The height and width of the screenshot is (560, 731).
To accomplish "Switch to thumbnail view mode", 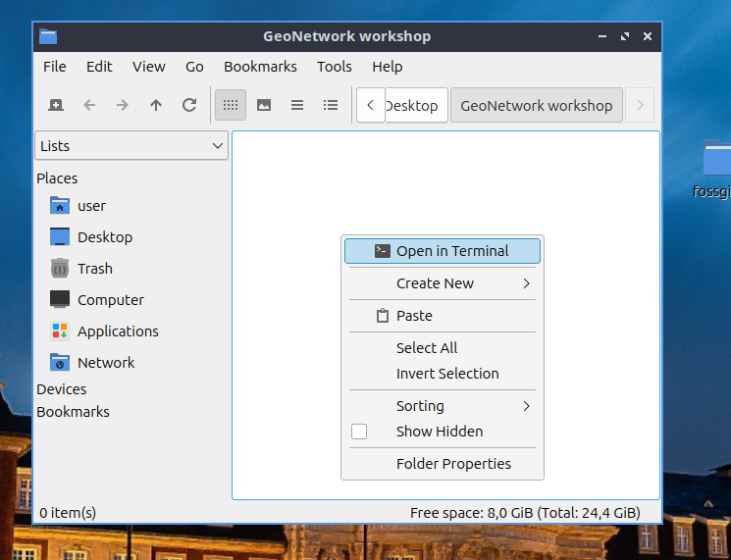I will click(x=264, y=105).
